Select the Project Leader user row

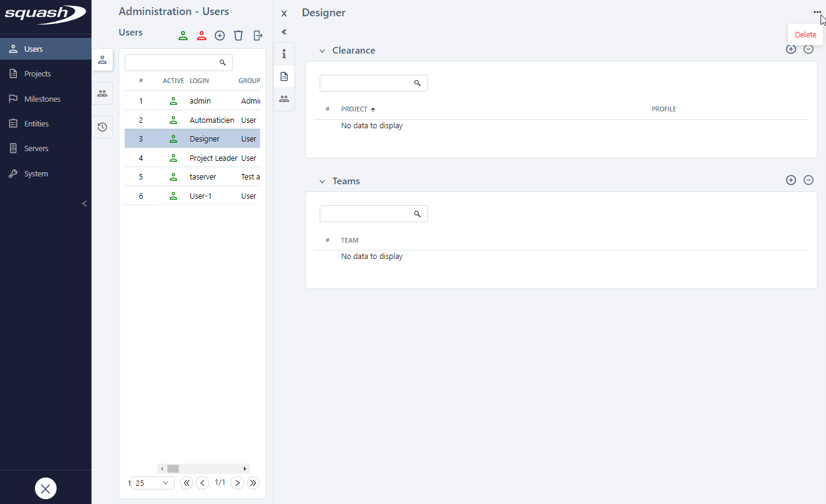213,158
